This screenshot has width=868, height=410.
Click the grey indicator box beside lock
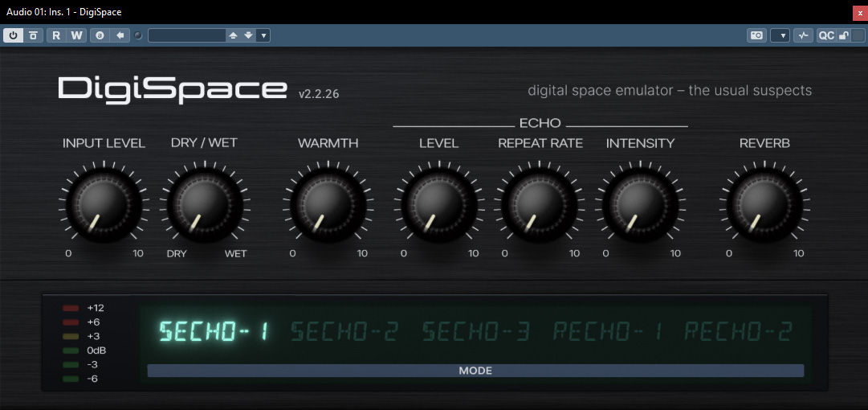pos(857,35)
